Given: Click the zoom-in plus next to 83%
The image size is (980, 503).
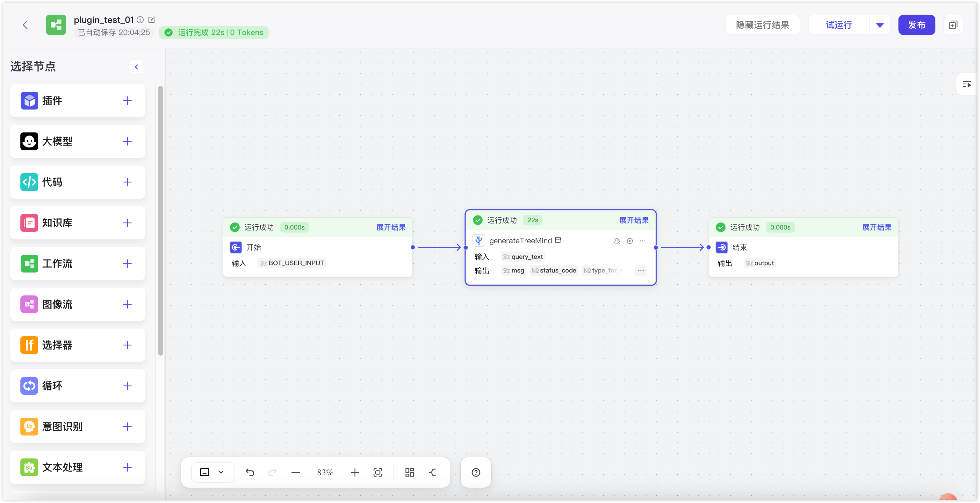Looking at the screenshot, I should 355,472.
